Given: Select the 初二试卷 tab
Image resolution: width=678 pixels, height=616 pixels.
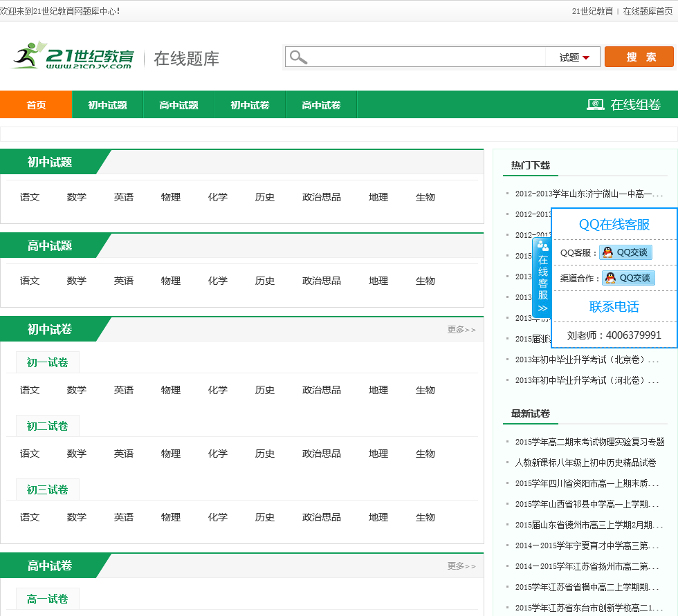Looking at the screenshot, I should pos(48,426).
